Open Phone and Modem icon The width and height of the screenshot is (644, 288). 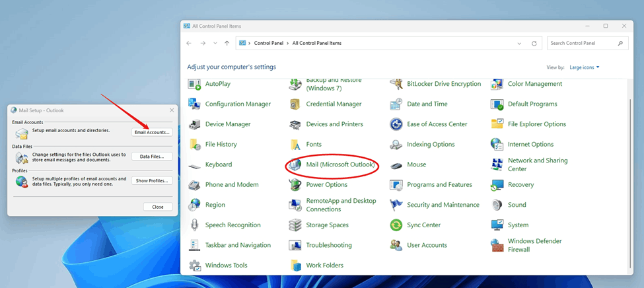click(x=194, y=184)
